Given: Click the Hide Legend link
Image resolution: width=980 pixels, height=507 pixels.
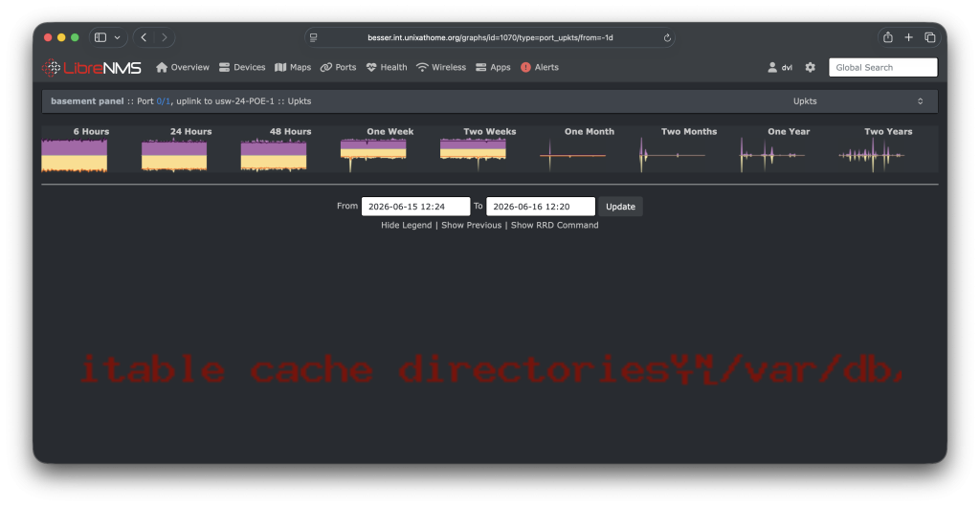Looking at the screenshot, I should pyautogui.click(x=406, y=226).
